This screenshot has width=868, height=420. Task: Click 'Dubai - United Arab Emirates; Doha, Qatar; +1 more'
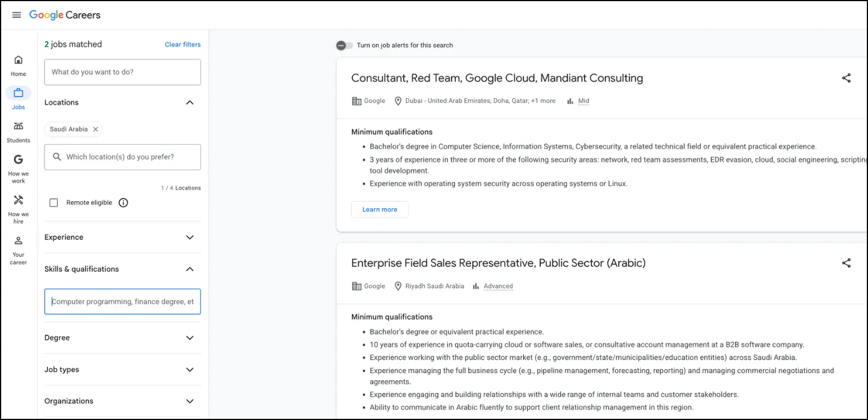[x=480, y=101]
